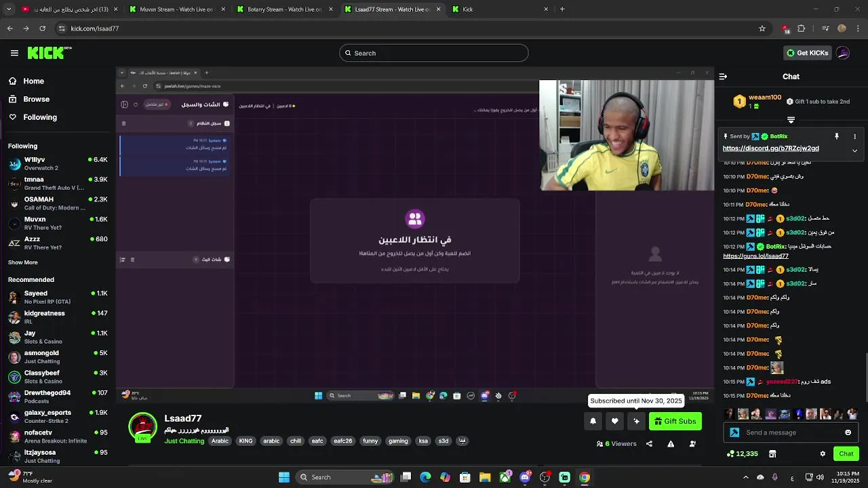Open Classybeef's recommended channel

point(58,376)
